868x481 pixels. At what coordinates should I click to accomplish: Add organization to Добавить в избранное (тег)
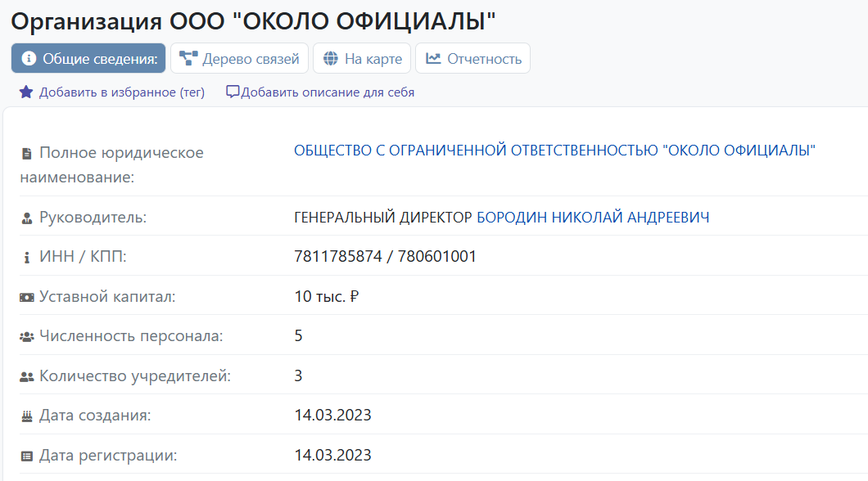[x=122, y=92]
